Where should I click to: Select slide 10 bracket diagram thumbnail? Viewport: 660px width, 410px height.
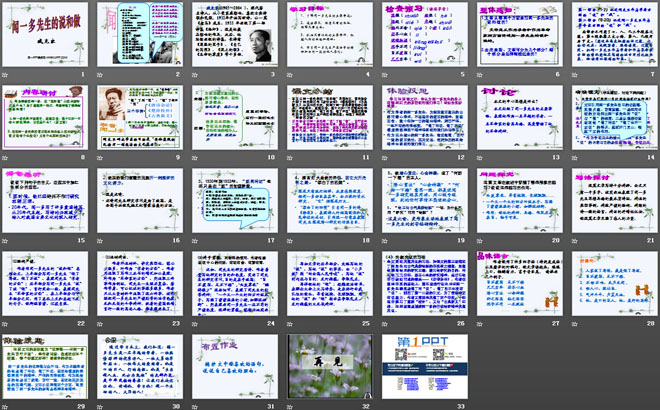tap(235, 117)
